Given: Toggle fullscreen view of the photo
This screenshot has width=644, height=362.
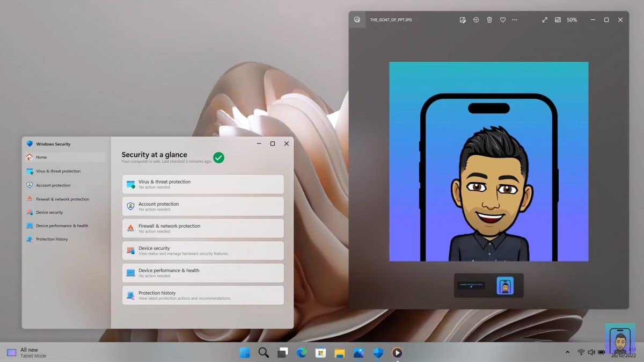Looking at the screenshot, I should (544, 19).
